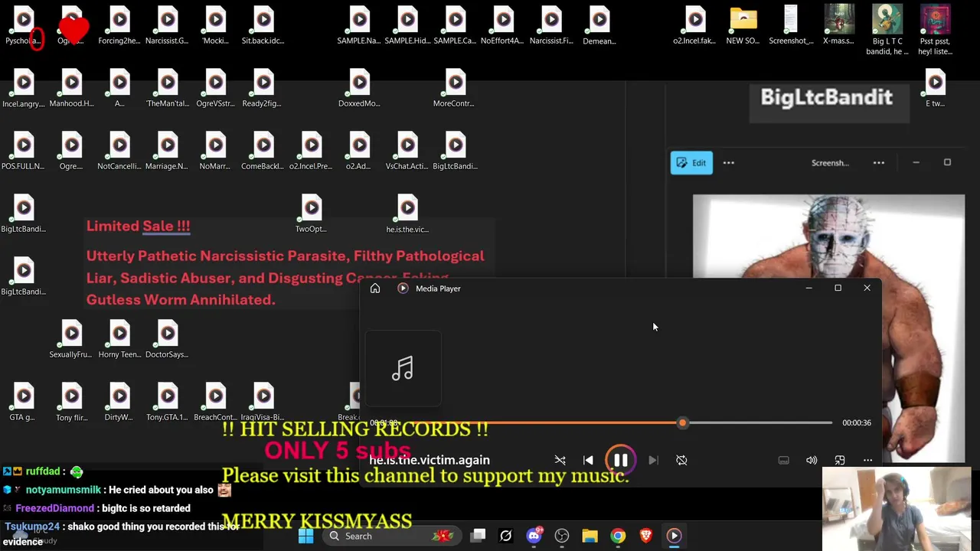Select the Sit.back.idc... media file

[x=263, y=26]
